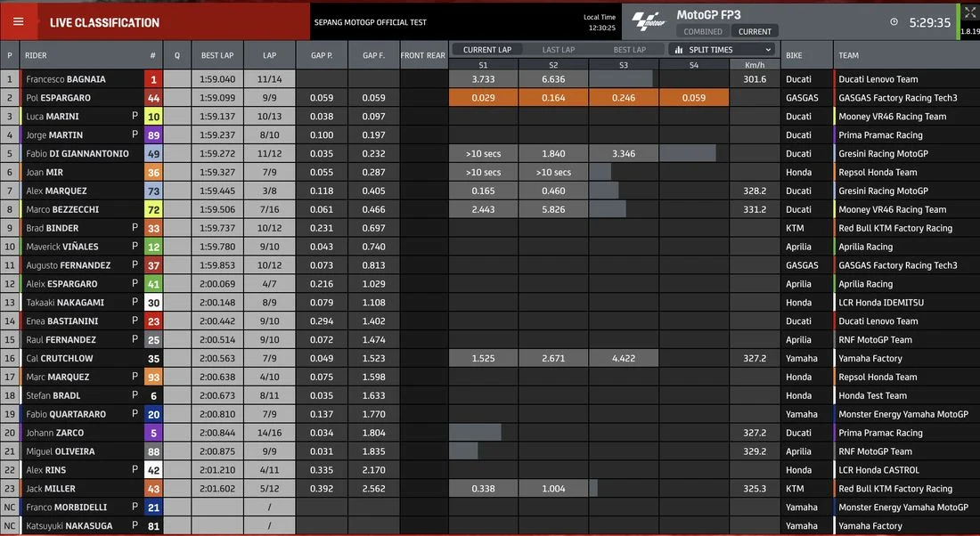Screen dimensions: 980x536
Task: Click Jorge Martin's purple 89 badge
Action: coord(153,135)
